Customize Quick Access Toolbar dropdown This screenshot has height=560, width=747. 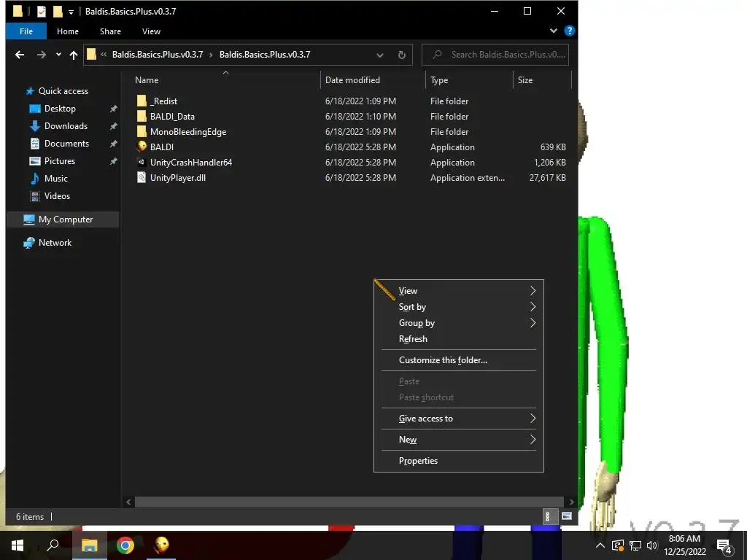(71, 12)
